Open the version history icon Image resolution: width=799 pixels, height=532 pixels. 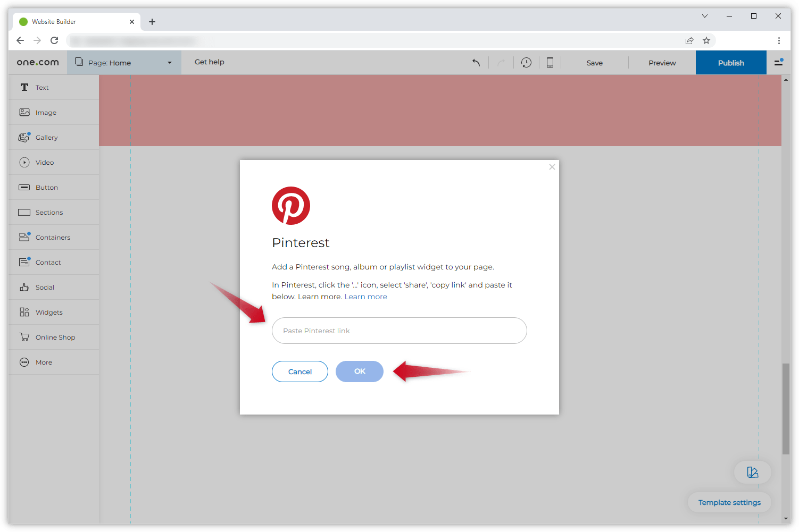(526, 62)
